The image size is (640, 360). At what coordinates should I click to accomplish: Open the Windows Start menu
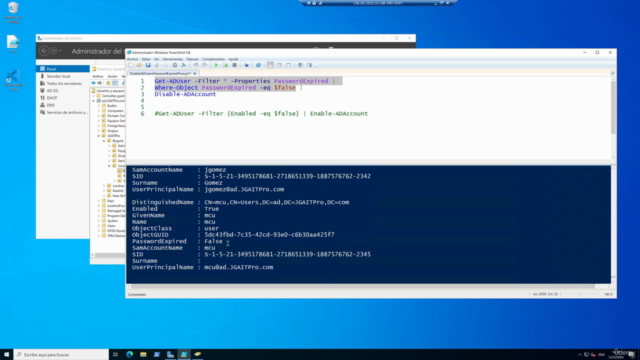[x=7, y=354]
